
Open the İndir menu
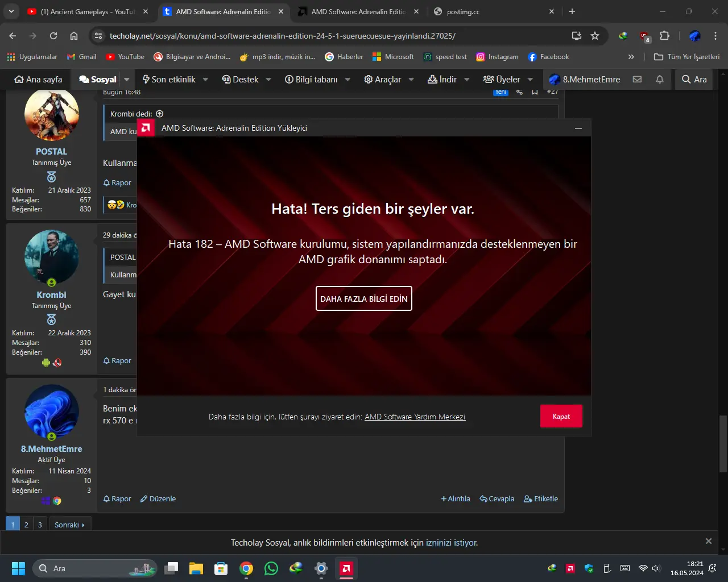pyautogui.click(x=442, y=79)
